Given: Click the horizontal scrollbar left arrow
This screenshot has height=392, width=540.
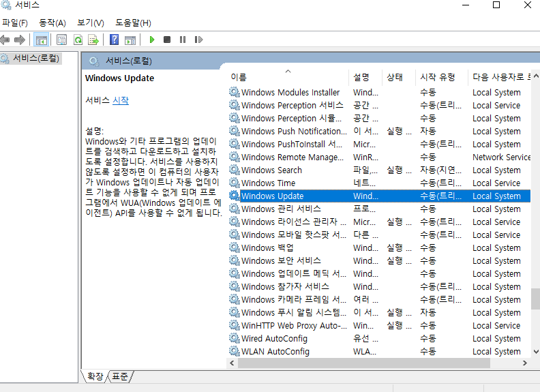Looking at the screenshot, I should 232,363.
